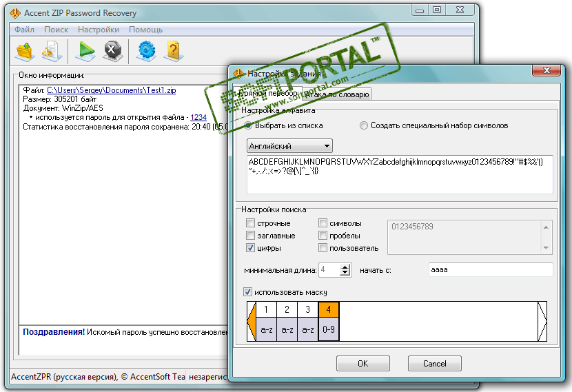Maximize the Accent ZIP Password Recovery window
This screenshot has width=572, height=392.
coord(437,10)
